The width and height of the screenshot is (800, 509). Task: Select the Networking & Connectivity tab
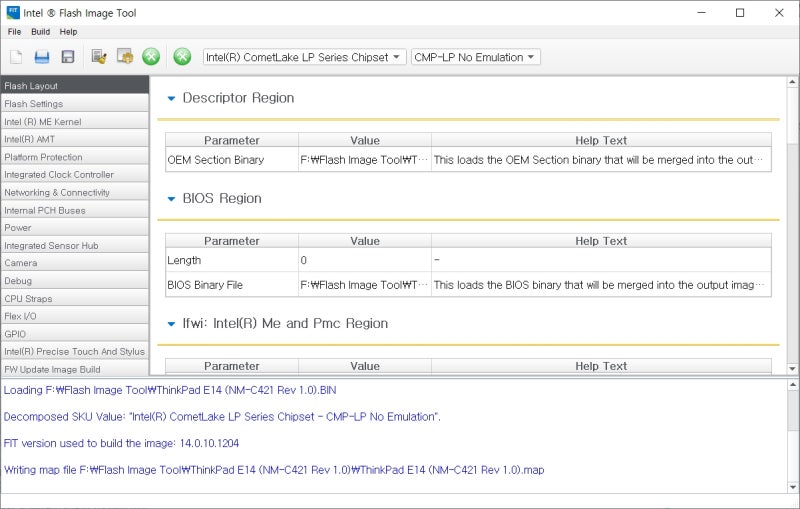(74, 192)
